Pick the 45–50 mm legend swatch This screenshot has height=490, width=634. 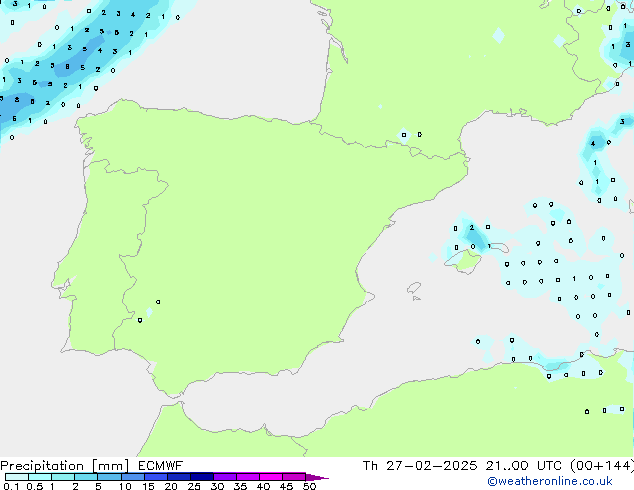[x=293, y=477]
